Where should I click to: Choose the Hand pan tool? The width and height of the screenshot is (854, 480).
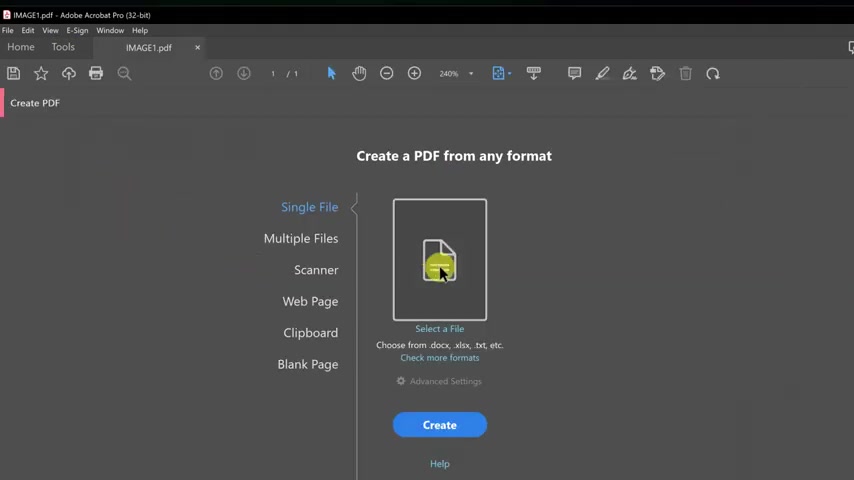(359, 74)
